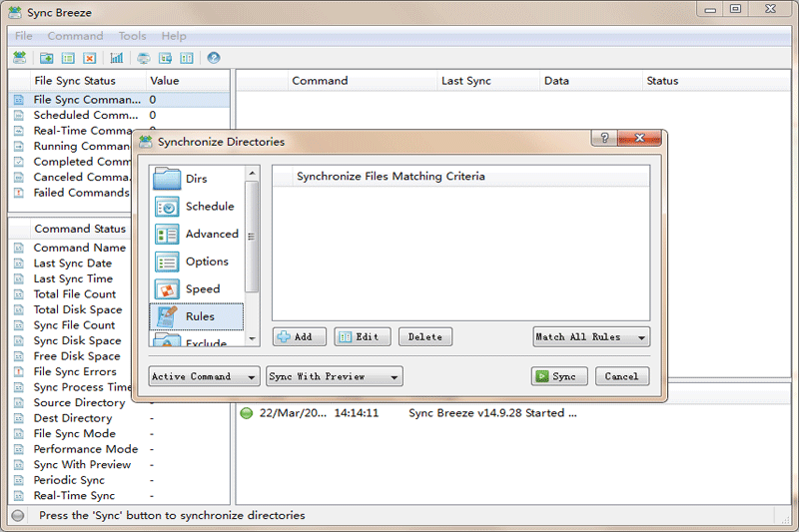Open the Tools menu
This screenshot has height=532, width=799.
[x=133, y=36]
